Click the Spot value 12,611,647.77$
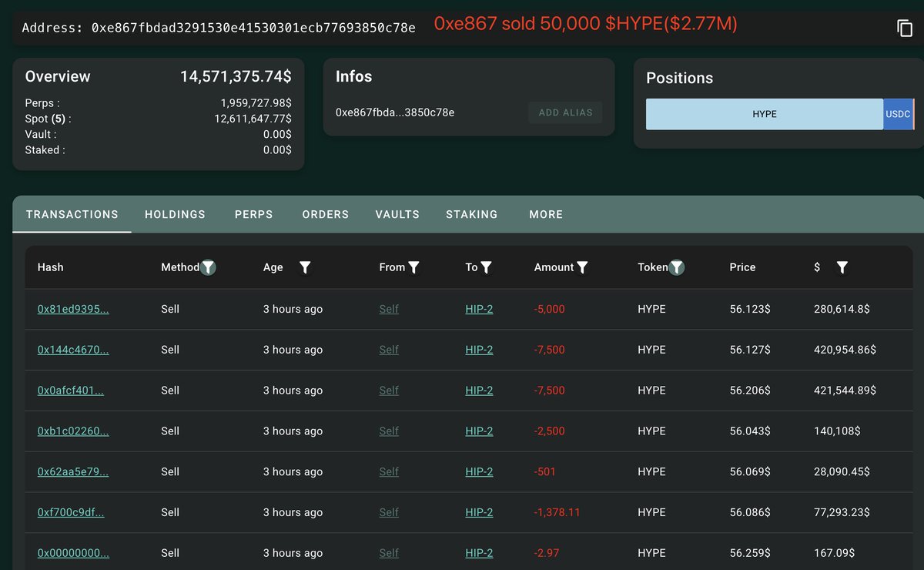The width and height of the screenshot is (924, 570). tap(253, 119)
